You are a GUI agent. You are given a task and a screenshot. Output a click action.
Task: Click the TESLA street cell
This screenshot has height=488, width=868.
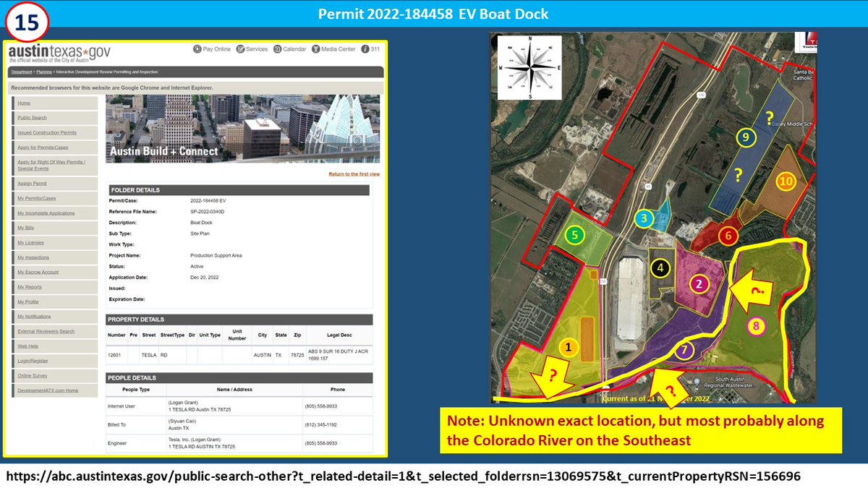pyautogui.click(x=149, y=355)
